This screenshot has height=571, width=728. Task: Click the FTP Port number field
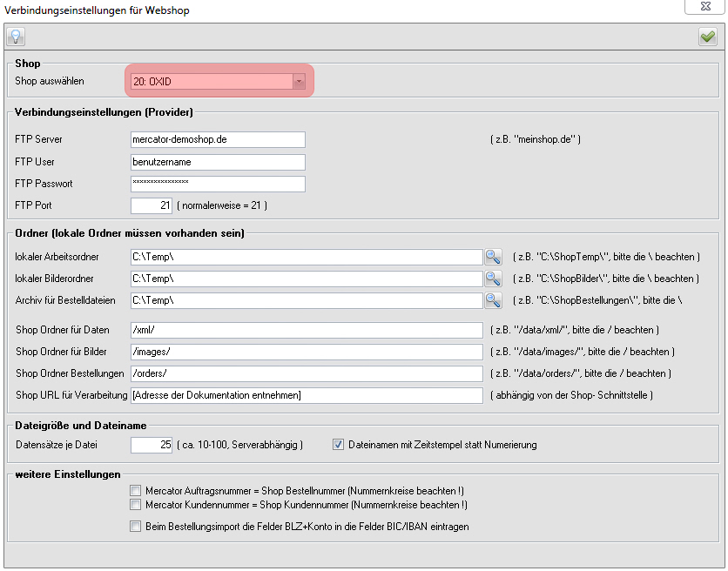(152, 205)
